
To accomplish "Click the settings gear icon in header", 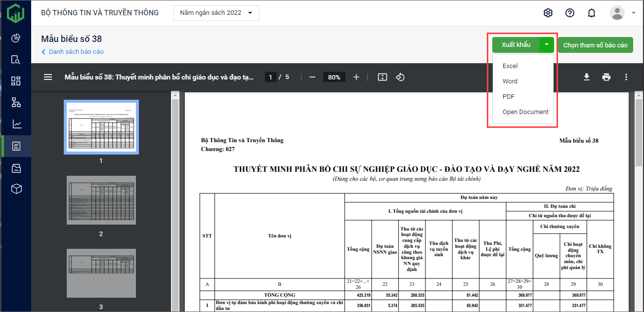I will pyautogui.click(x=548, y=13).
